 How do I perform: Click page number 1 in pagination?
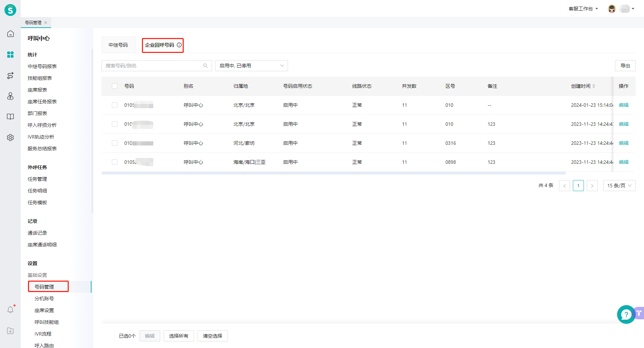click(x=578, y=186)
